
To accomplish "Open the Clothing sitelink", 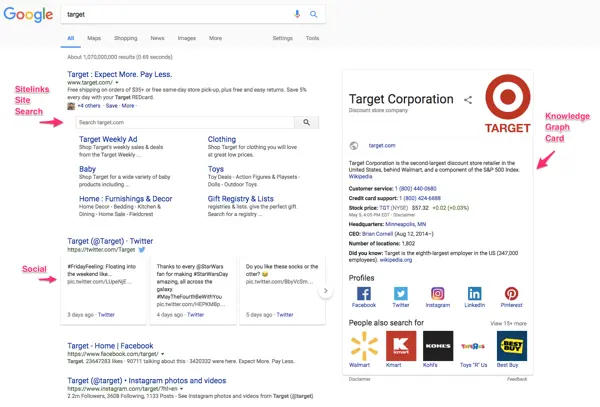I will coord(222,139).
